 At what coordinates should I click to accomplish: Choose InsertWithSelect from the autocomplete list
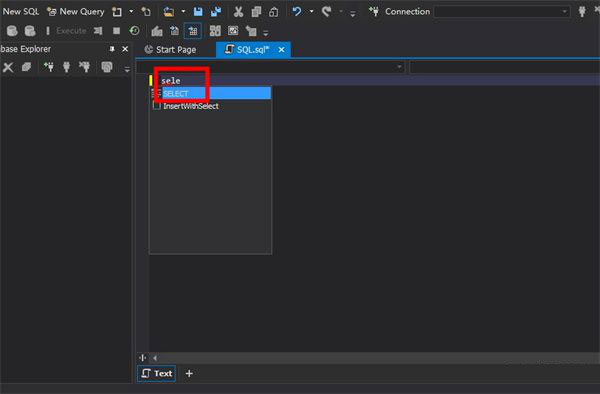click(210, 106)
